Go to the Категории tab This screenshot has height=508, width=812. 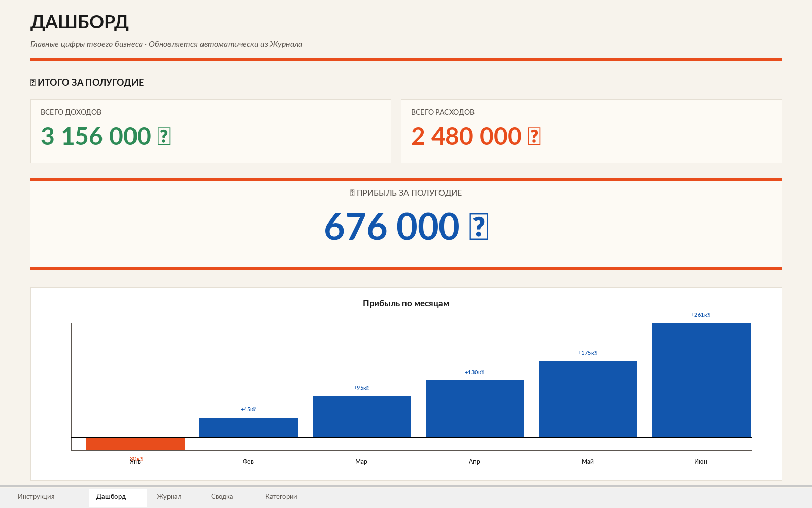(281, 497)
